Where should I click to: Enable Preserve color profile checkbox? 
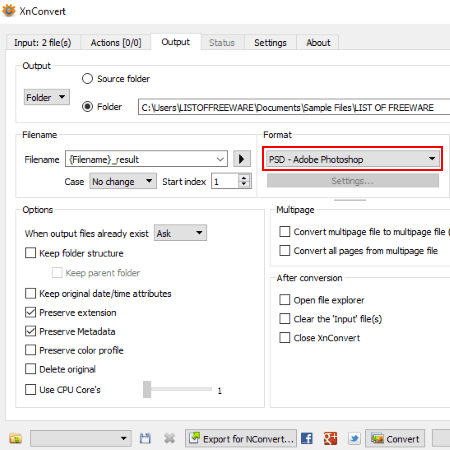pos(30,350)
